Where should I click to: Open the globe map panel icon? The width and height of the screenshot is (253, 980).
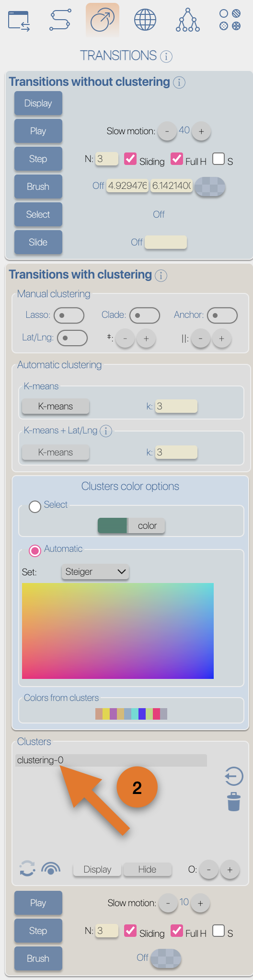point(145,20)
